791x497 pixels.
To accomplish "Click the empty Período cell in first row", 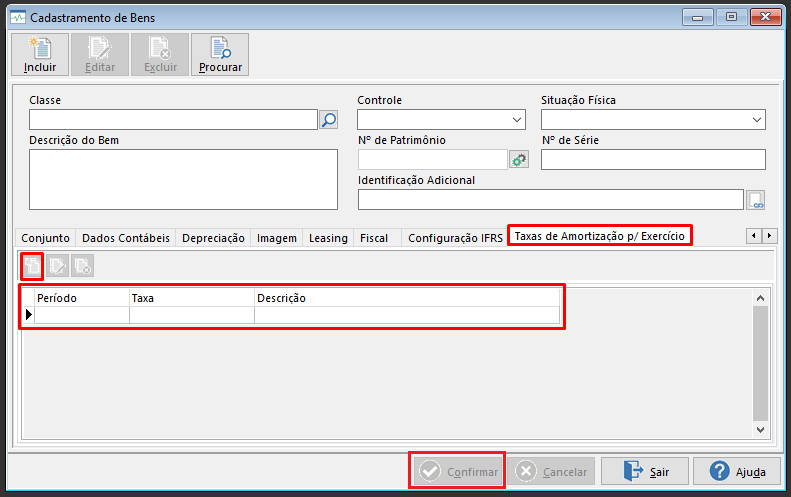I will coord(82,315).
